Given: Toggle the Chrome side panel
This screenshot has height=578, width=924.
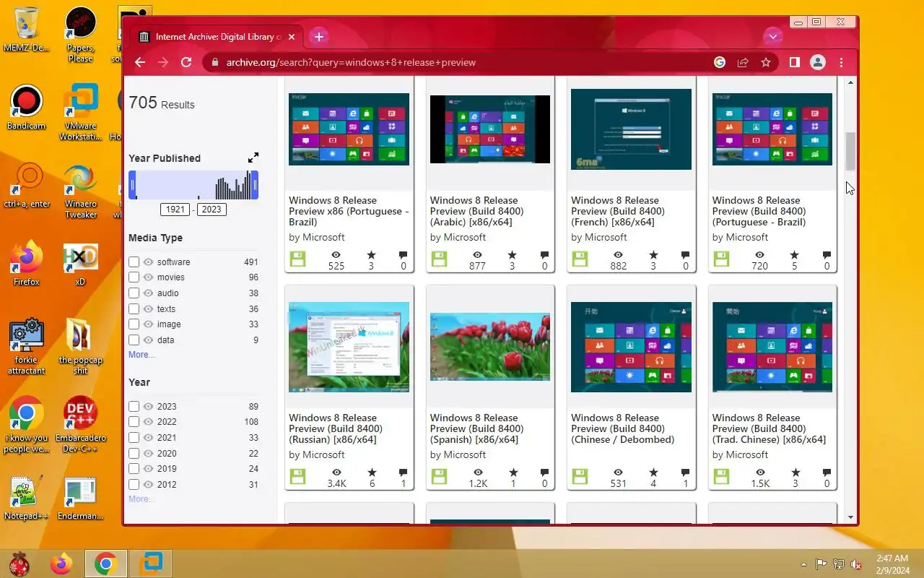Looking at the screenshot, I should 794,63.
